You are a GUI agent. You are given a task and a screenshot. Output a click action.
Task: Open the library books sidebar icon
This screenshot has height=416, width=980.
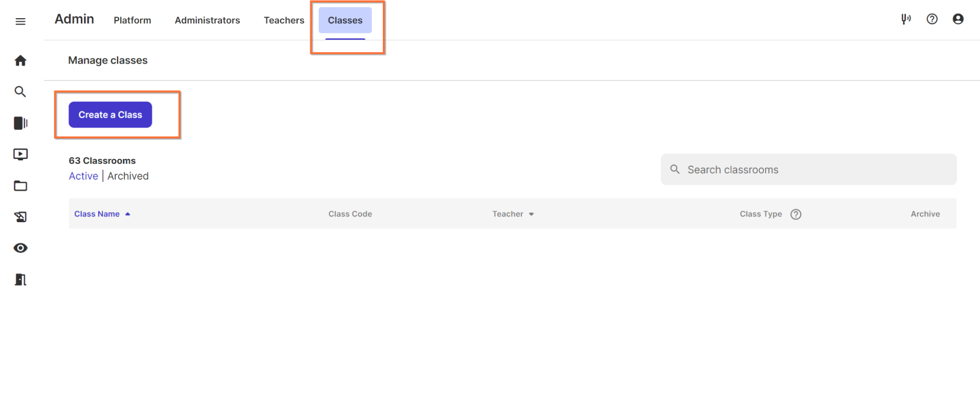[20, 123]
